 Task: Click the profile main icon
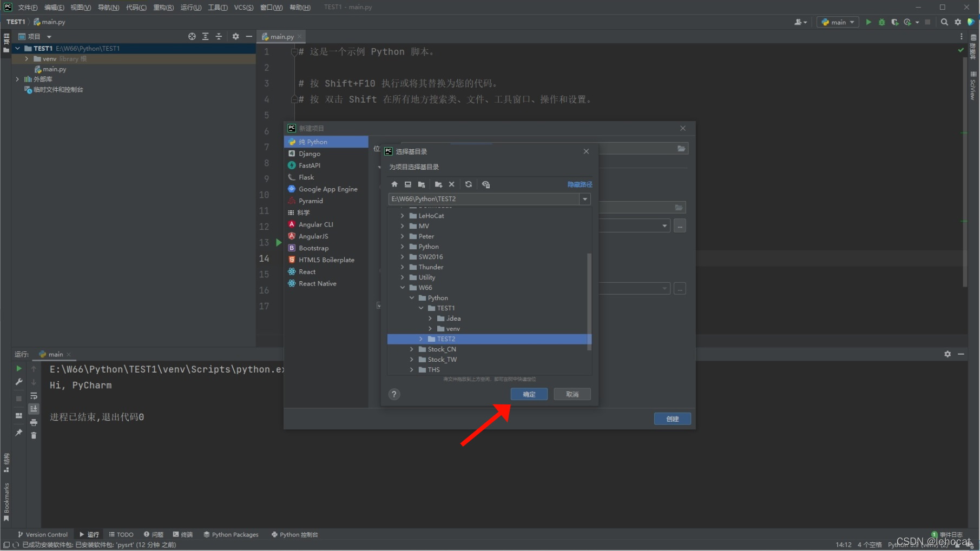click(907, 22)
